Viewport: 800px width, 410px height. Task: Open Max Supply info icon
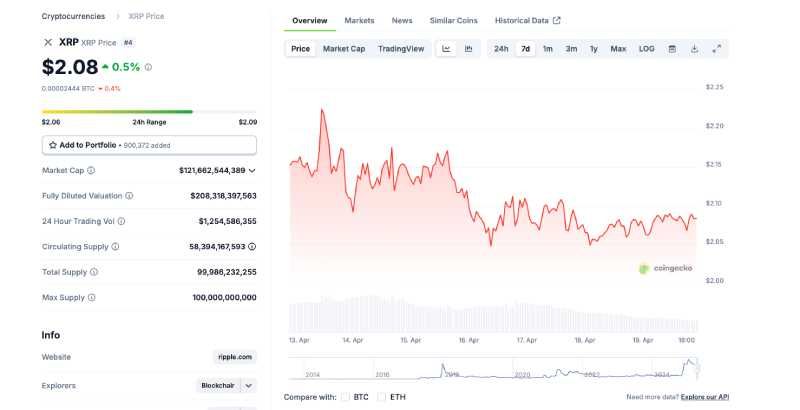(91, 297)
